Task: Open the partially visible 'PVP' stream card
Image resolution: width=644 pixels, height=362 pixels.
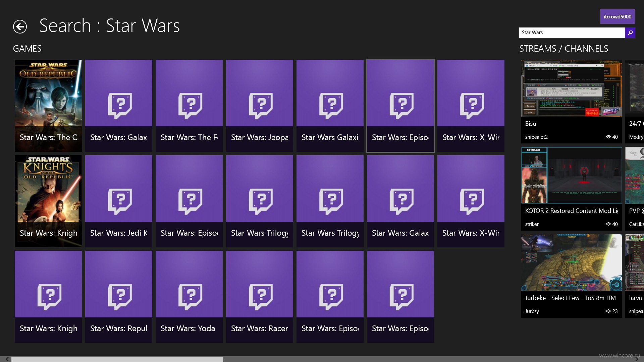Action: [635, 189]
